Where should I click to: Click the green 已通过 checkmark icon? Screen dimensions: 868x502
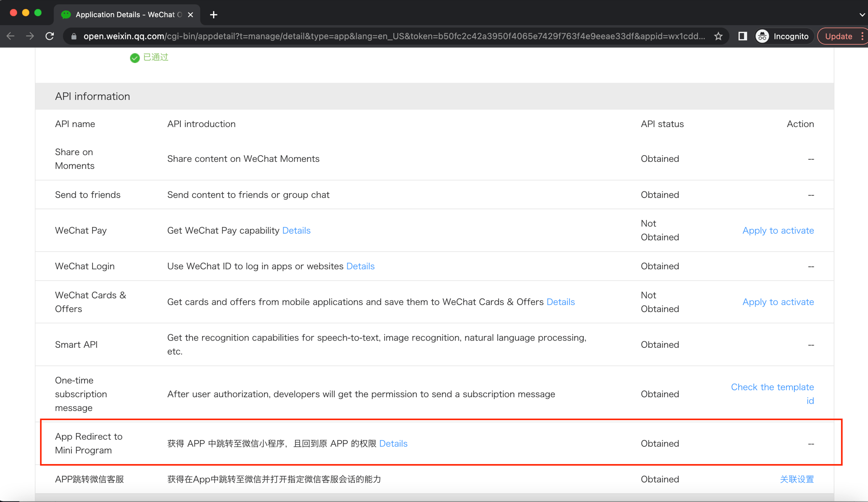click(x=134, y=58)
